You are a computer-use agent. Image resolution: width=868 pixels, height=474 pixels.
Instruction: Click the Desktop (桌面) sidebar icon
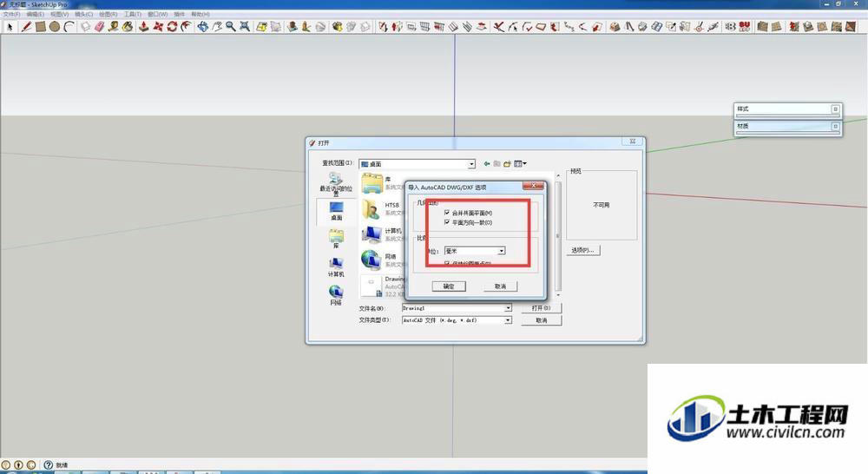click(x=336, y=211)
